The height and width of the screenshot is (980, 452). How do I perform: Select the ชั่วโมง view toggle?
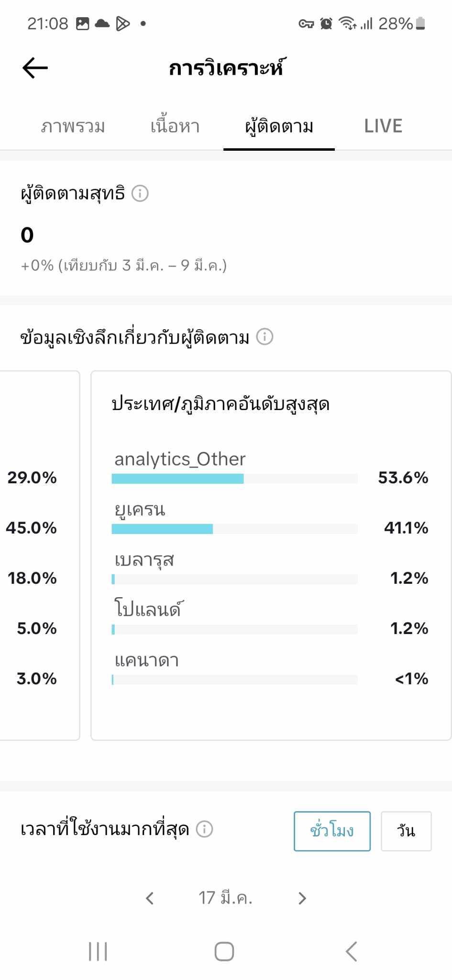pyautogui.click(x=332, y=831)
